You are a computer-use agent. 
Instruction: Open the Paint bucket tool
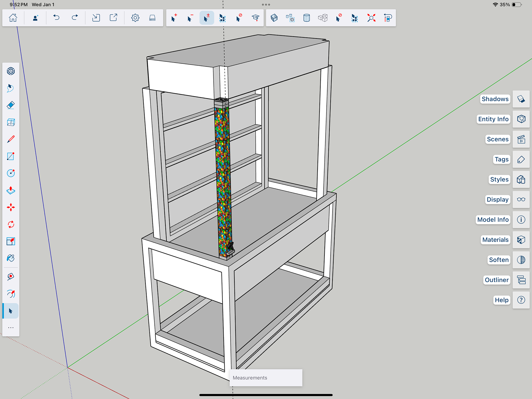(x=11, y=258)
